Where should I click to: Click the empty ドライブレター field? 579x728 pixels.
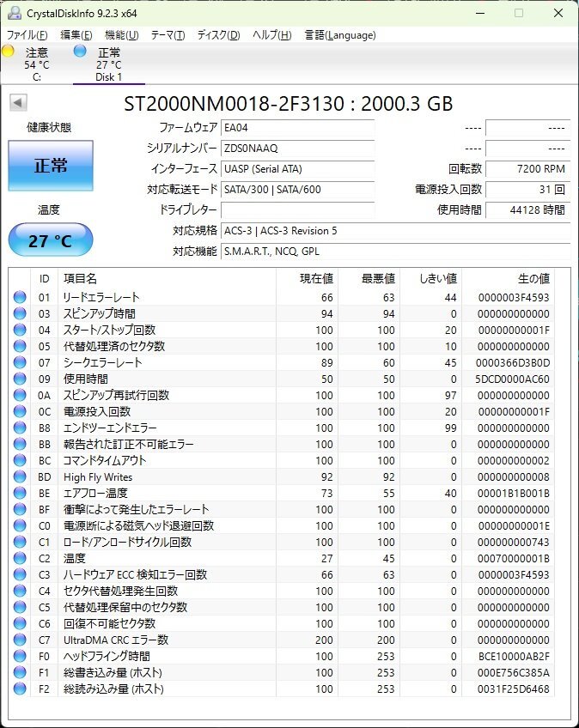tap(298, 209)
